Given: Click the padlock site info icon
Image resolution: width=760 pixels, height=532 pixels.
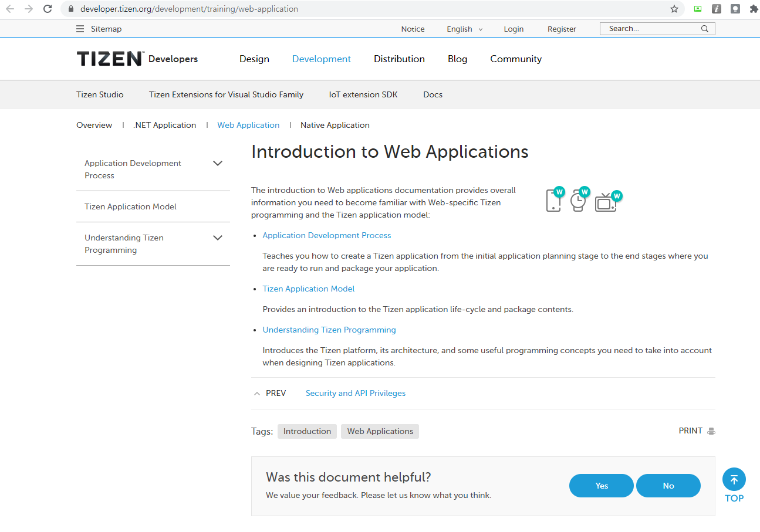Looking at the screenshot, I should coord(71,9).
